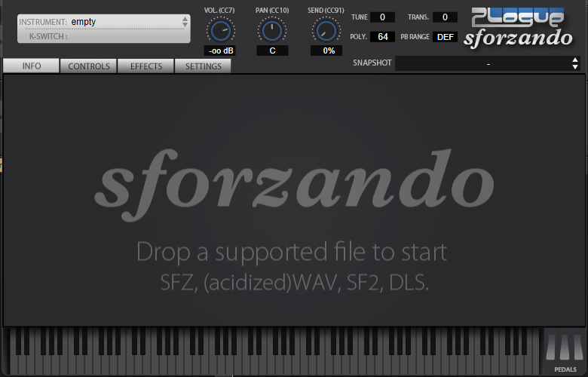Click the PB Range field showing DEF
This screenshot has height=377, width=588.
[446, 37]
